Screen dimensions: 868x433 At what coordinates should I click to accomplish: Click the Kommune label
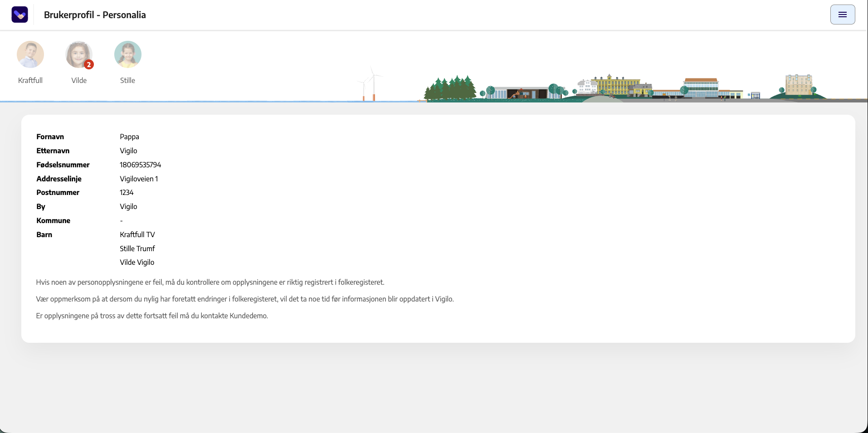click(54, 220)
